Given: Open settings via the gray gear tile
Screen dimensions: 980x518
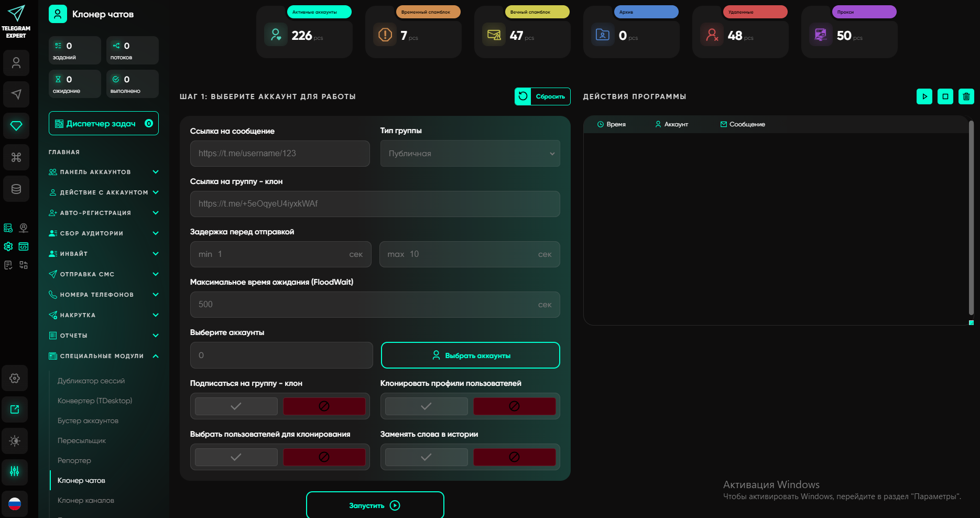Looking at the screenshot, I should [15, 378].
